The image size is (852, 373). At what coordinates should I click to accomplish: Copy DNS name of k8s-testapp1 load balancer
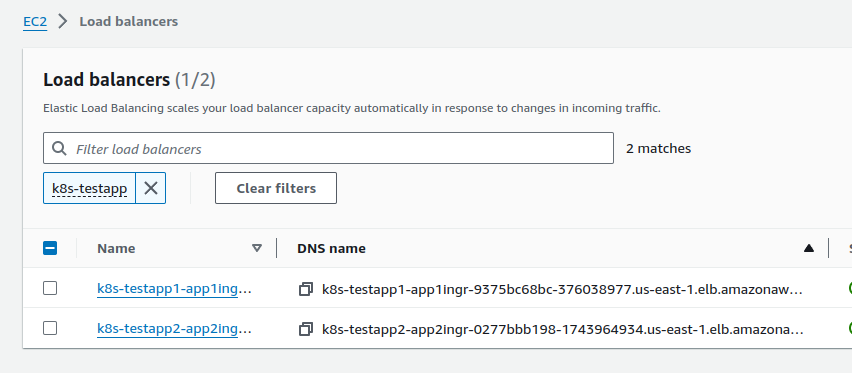pyautogui.click(x=306, y=289)
